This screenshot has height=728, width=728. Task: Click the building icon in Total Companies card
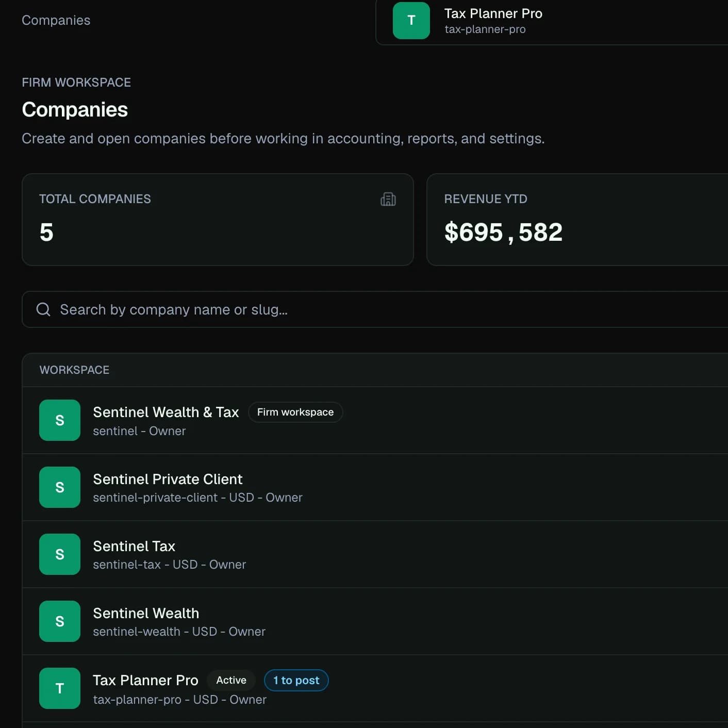click(x=388, y=199)
